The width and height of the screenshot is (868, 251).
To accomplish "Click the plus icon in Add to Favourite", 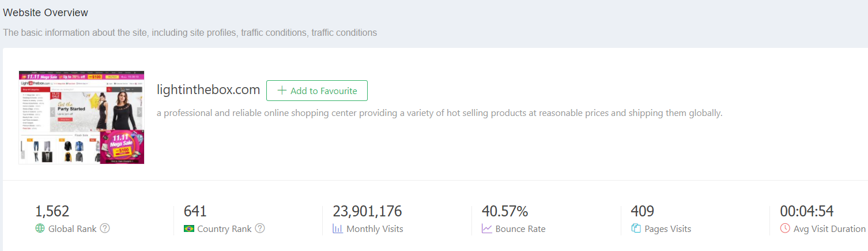I will [282, 91].
